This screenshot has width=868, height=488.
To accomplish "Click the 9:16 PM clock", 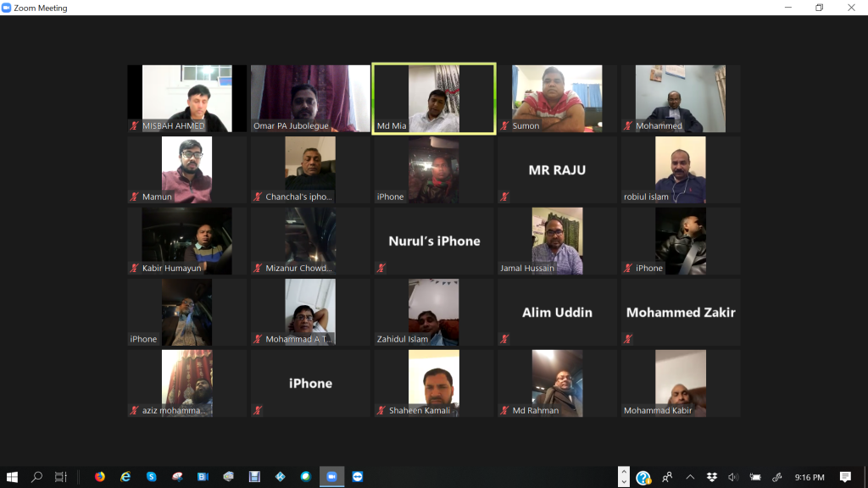I will pyautogui.click(x=810, y=477).
